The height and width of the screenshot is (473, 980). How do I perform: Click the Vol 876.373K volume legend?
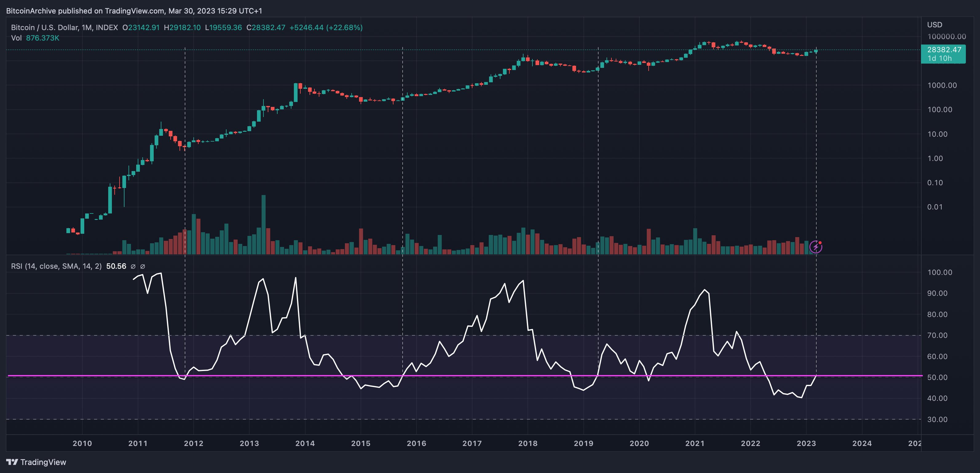click(35, 38)
